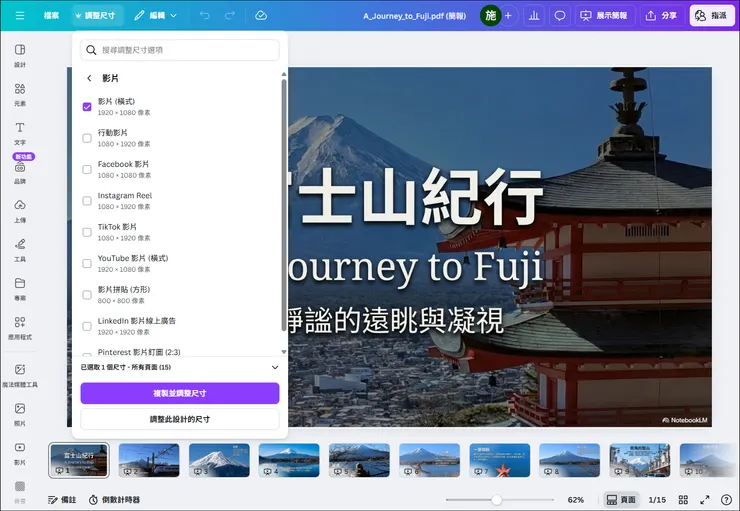Open the grid view icon

click(x=683, y=500)
